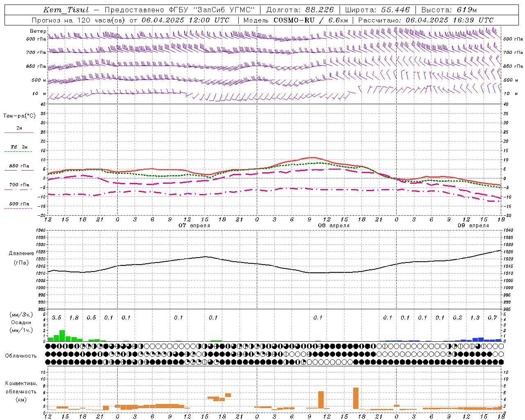The image size is (525, 420).
Task: Click the station name Kem_Tisul in the header
Action: click(x=66, y=10)
